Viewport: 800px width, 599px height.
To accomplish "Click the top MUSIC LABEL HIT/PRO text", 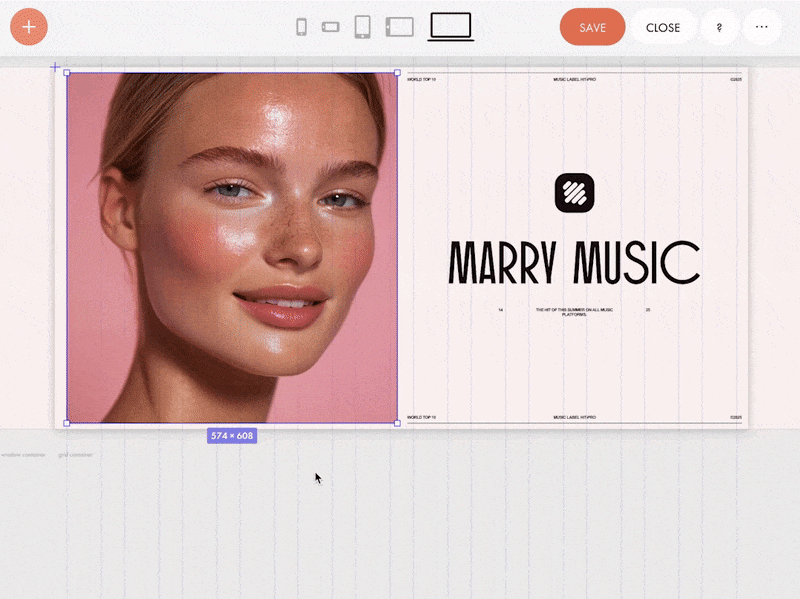I will click(574, 80).
